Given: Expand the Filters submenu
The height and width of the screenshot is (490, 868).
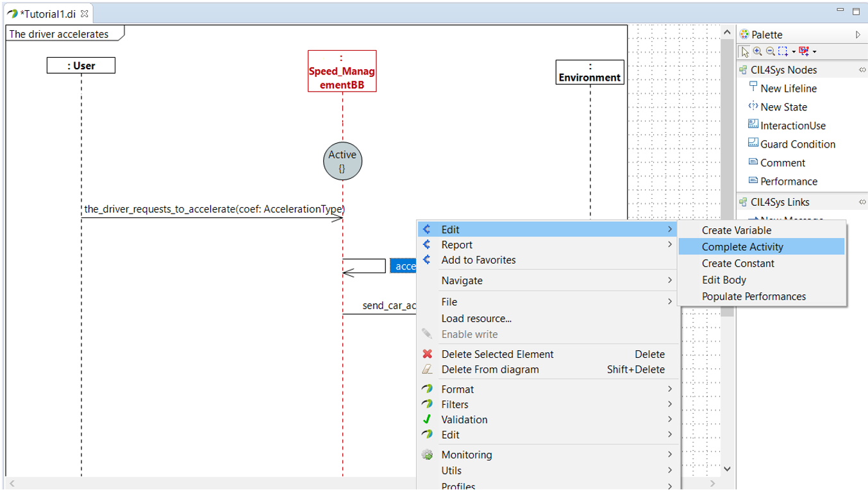Looking at the screenshot, I should point(547,405).
